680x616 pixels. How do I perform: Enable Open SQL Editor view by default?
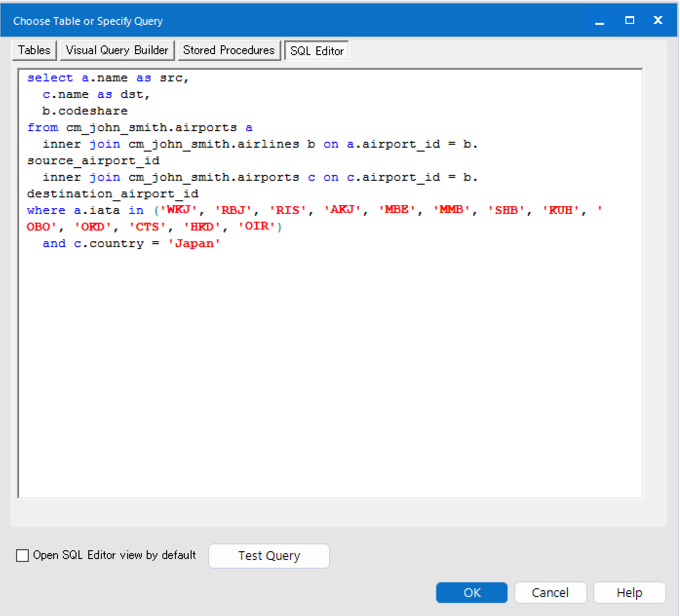[x=22, y=555]
